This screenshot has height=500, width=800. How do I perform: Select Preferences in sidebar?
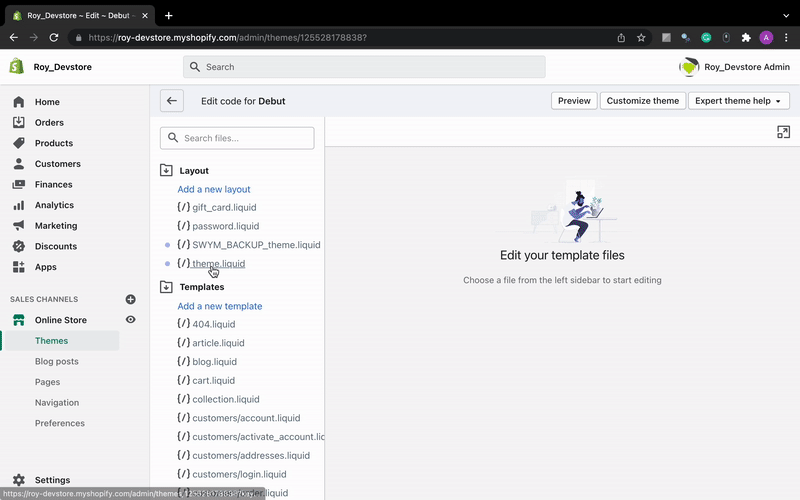pyautogui.click(x=60, y=423)
